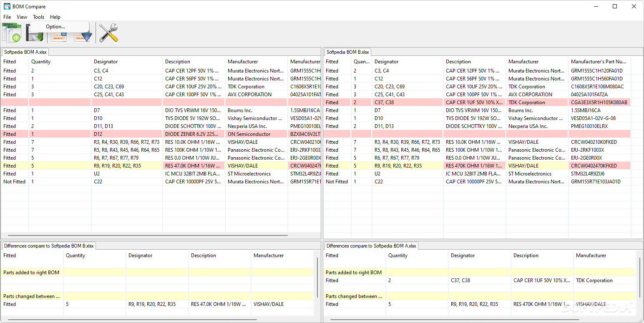Open the Help menu
Screen dimensions: 644x323
55,17
